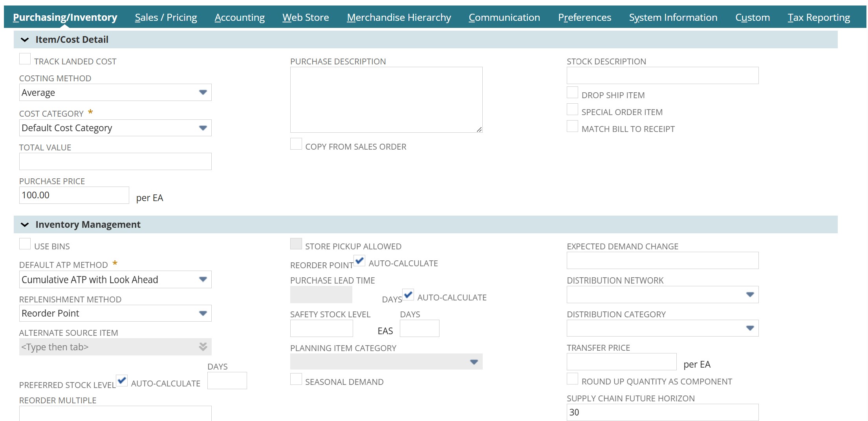Open the Cost Category dropdown
The height and width of the screenshot is (421, 868).
203,128
